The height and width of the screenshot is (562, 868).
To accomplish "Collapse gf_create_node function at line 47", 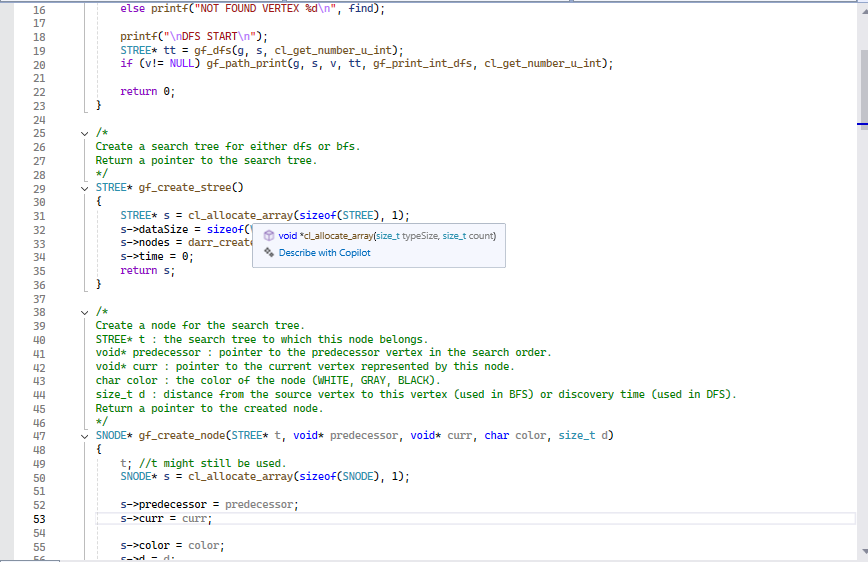I will (x=84, y=436).
